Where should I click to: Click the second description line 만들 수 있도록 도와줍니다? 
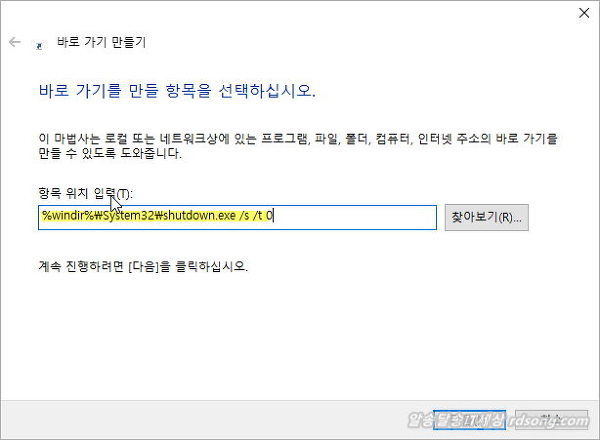110,153
